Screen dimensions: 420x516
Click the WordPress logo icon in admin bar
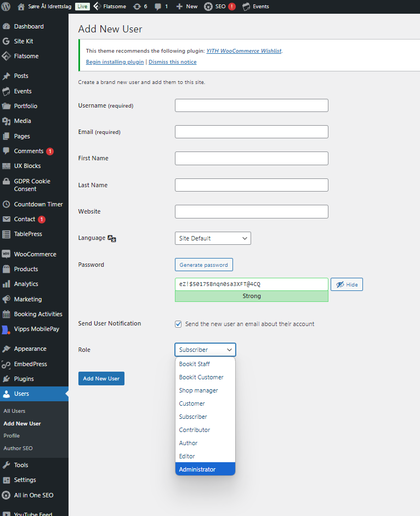coord(6,7)
